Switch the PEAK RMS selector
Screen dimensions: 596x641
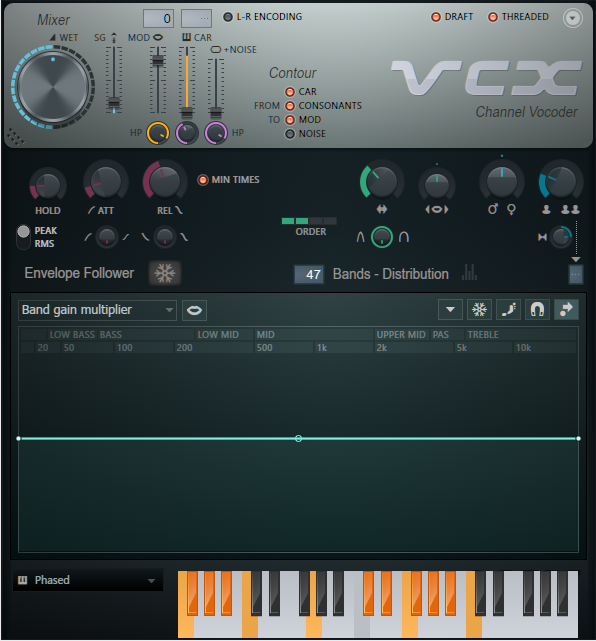click(x=23, y=237)
